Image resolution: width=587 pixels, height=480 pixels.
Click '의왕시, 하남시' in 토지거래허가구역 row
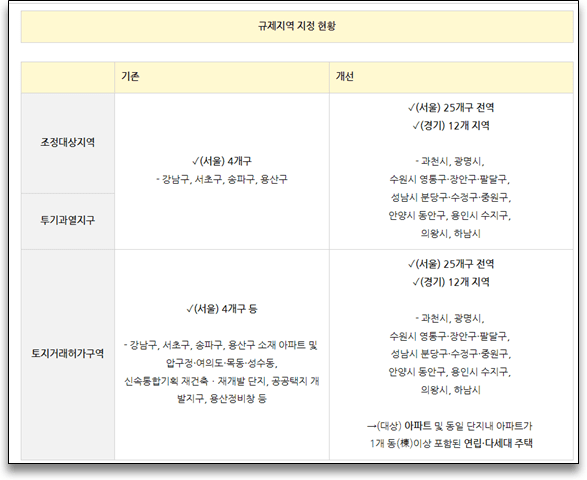(x=451, y=390)
